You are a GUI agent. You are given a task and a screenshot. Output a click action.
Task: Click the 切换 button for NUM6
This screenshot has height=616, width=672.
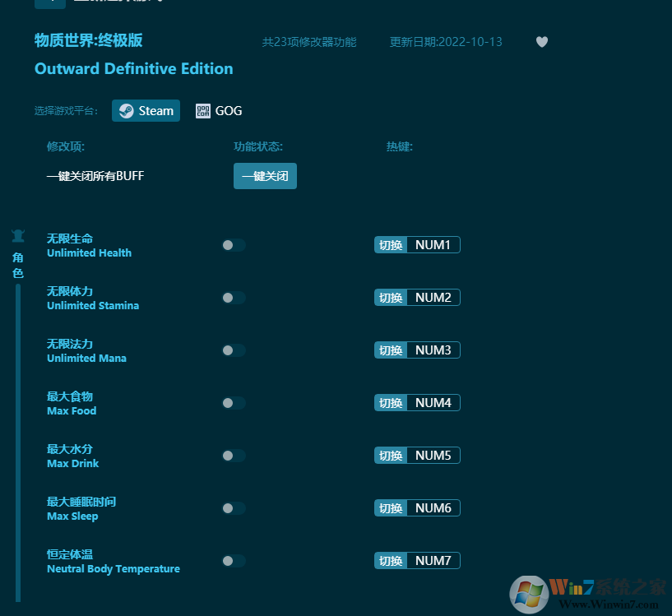click(x=391, y=508)
